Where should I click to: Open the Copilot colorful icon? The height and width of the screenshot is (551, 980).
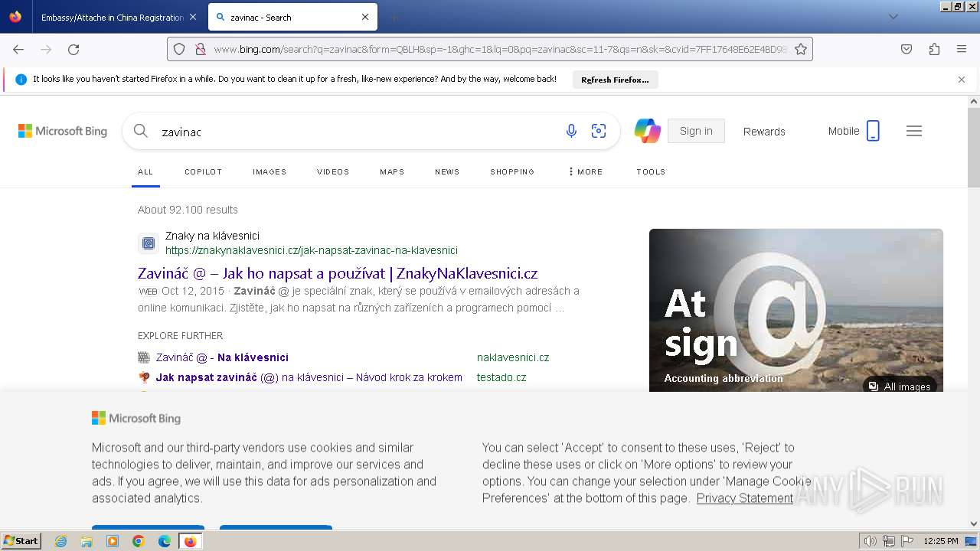(x=648, y=131)
